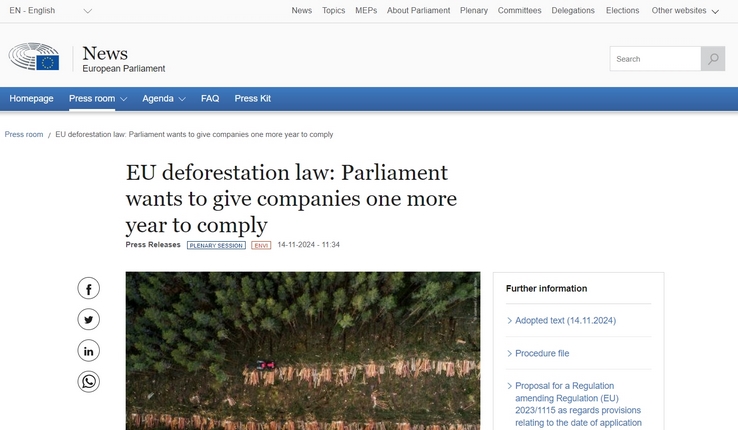Image resolution: width=738 pixels, height=430 pixels.
Task: Open the EN - English language selector
Action: [x=50, y=11]
